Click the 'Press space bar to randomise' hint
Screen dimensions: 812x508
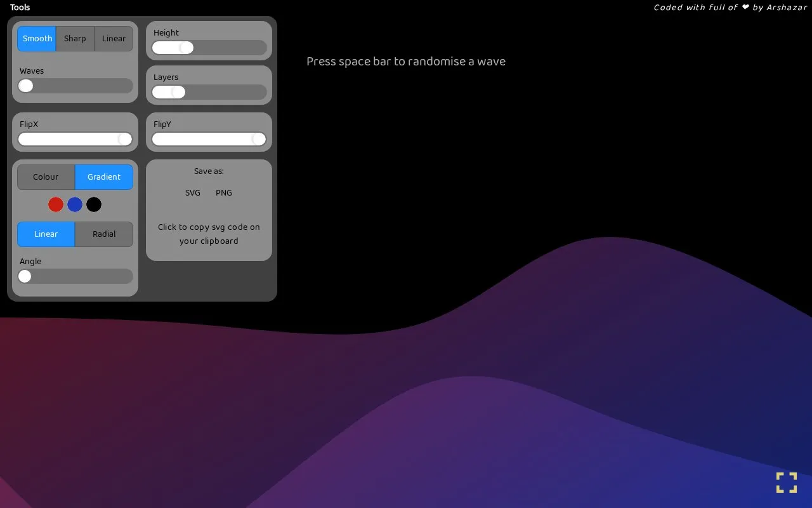click(406, 62)
